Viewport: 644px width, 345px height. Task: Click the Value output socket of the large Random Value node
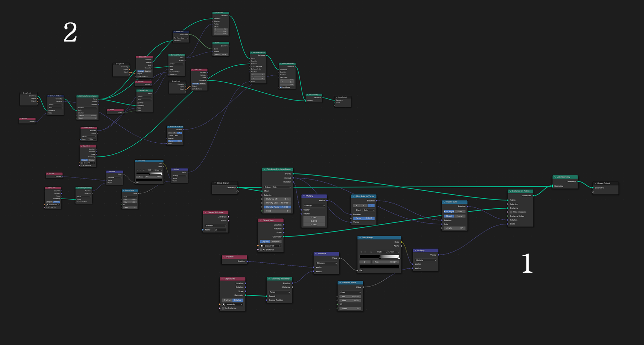[363, 287]
